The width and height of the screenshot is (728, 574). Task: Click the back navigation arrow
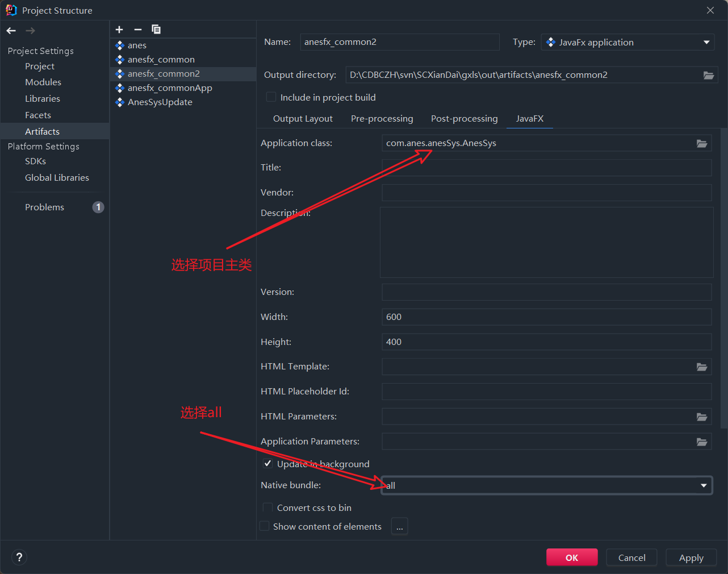(x=11, y=31)
